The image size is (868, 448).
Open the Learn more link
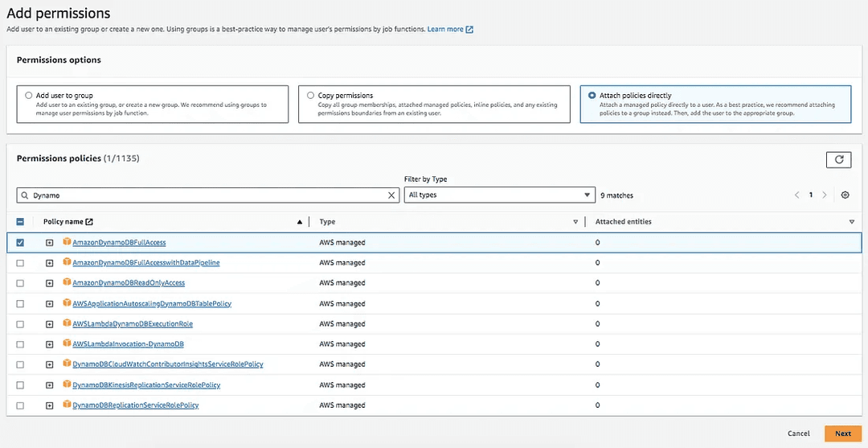click(445, 29)
